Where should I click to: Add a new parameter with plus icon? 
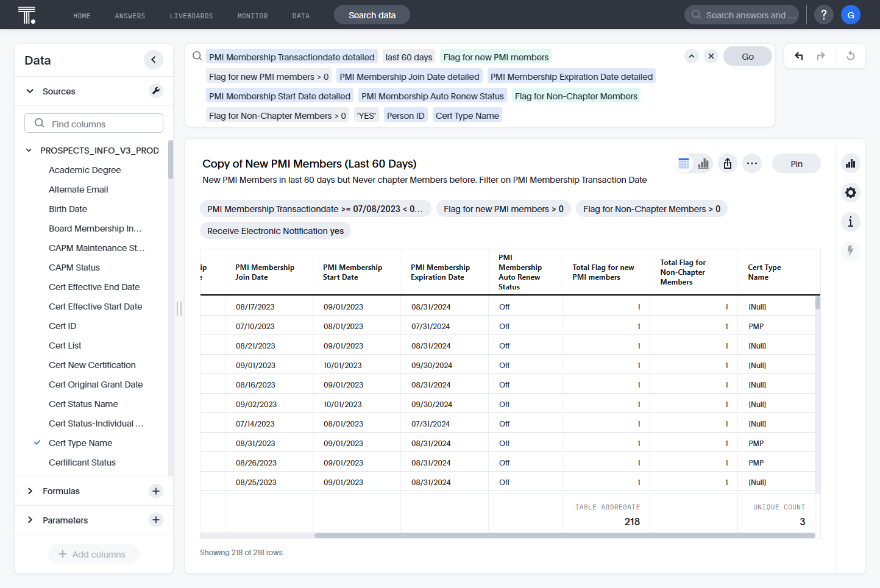point(156,520)
